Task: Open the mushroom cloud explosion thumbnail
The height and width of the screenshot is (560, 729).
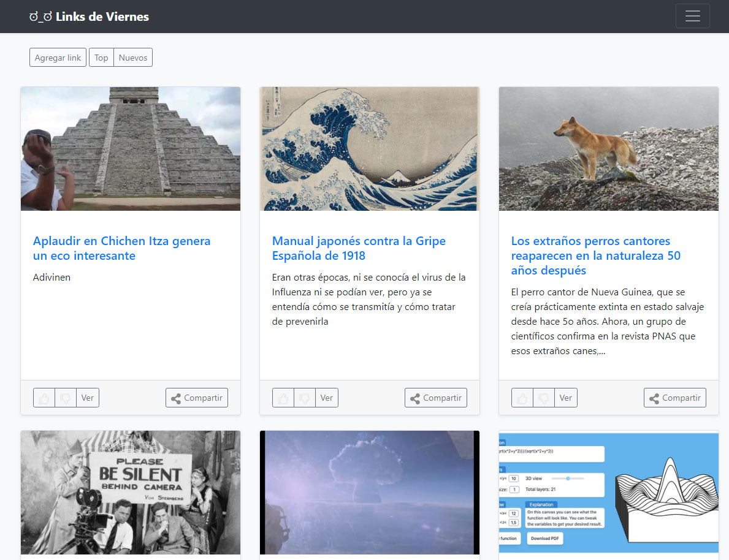Action: (x=370, y=492)
